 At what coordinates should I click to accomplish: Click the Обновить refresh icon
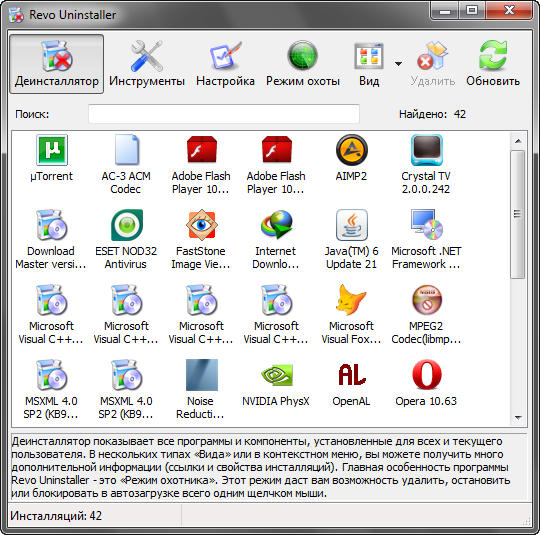pos(492,64)
